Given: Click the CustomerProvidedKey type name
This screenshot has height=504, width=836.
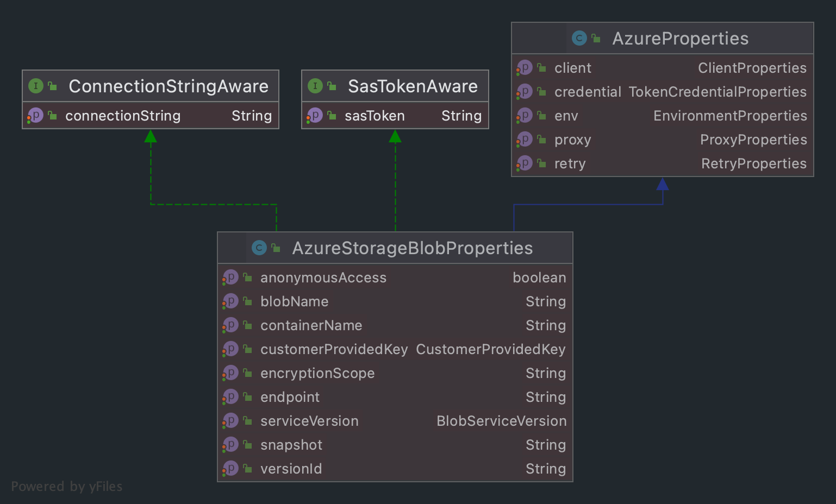Looking at the screenshot, I should pyautogui.click(x=490, y=349).
